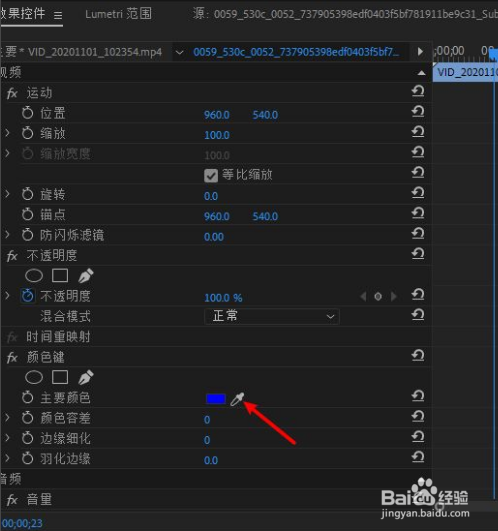Toggle the 缩放 stopwatch animation

coord(27,133)
